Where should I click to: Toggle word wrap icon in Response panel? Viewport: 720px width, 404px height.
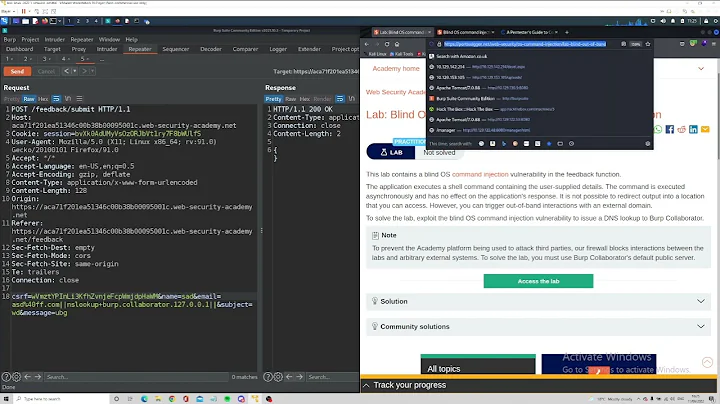(340, 99)
